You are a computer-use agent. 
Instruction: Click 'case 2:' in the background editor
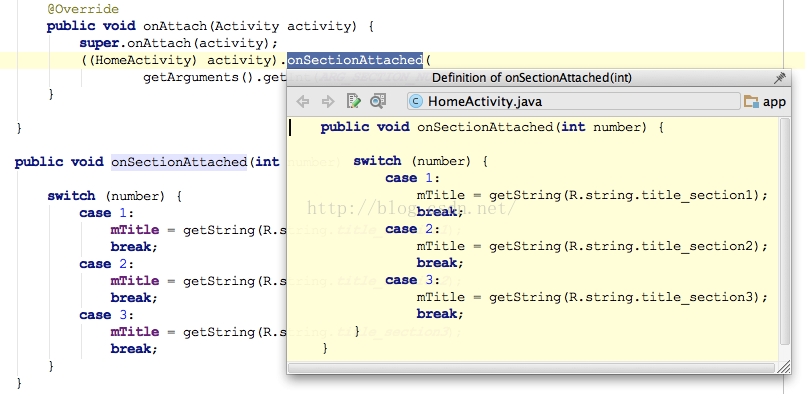click(106, 264)
